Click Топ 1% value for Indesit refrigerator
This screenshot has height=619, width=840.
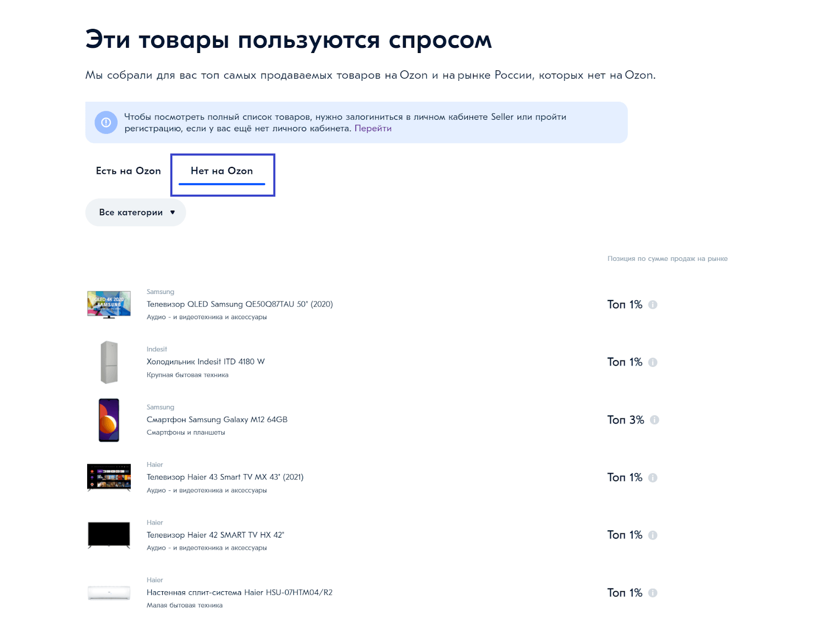coord(625,362)
